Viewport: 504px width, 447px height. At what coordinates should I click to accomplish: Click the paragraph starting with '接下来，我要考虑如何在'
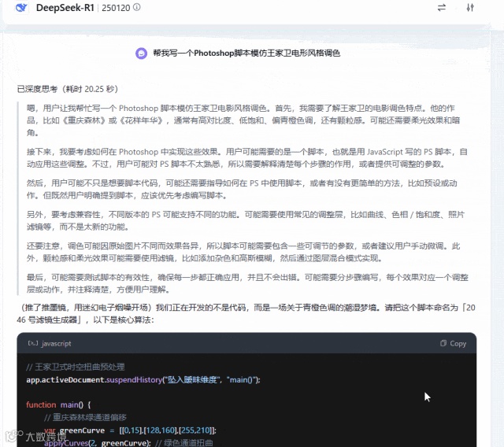[x=246, y=158]
